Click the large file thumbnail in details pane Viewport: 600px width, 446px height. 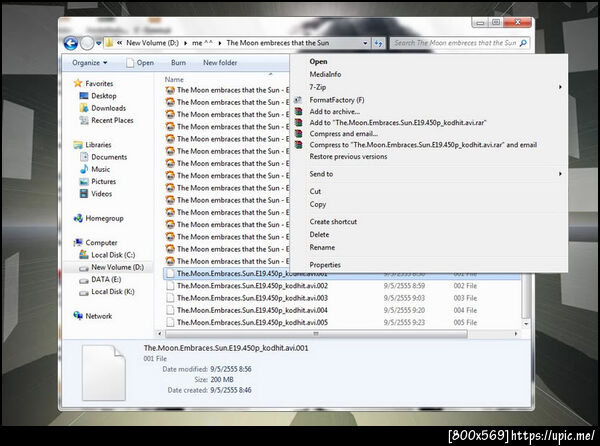pos(104,372)
